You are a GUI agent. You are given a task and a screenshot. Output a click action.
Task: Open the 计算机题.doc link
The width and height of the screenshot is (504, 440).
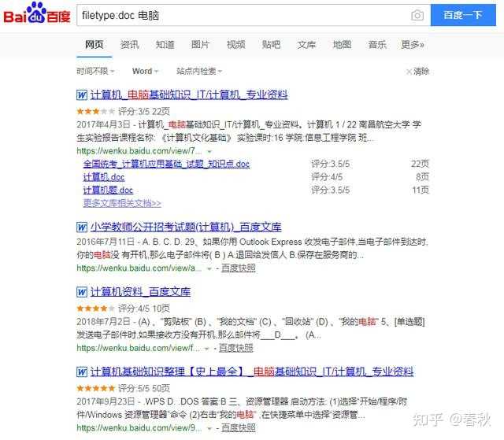point(109,190)
